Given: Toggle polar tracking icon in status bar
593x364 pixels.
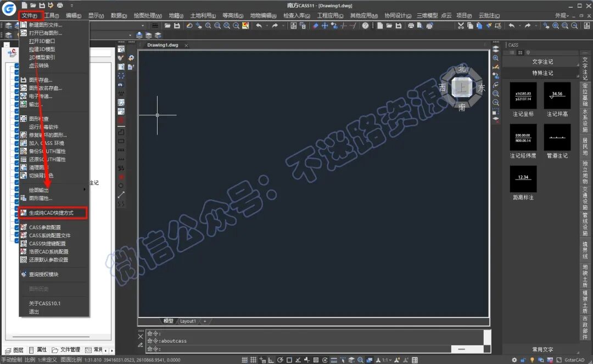Looking at the screenshot, I should point(280,360).
